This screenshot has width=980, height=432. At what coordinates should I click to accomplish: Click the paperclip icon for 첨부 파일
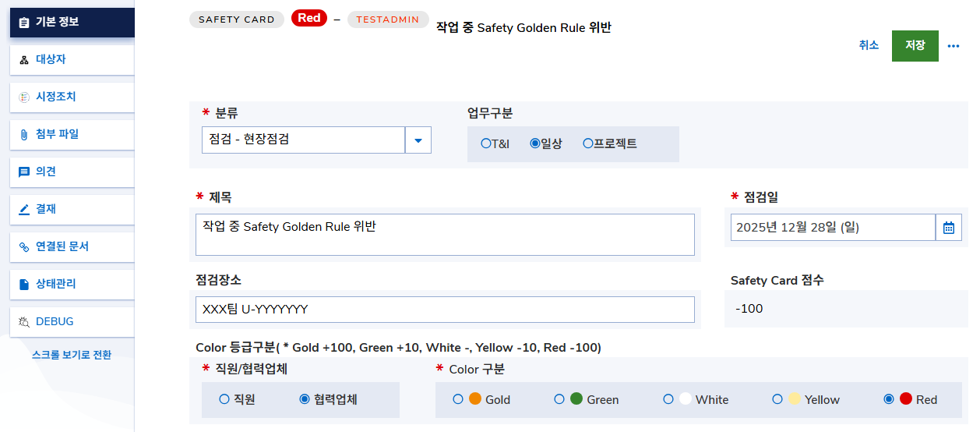[x=24, y=134]
